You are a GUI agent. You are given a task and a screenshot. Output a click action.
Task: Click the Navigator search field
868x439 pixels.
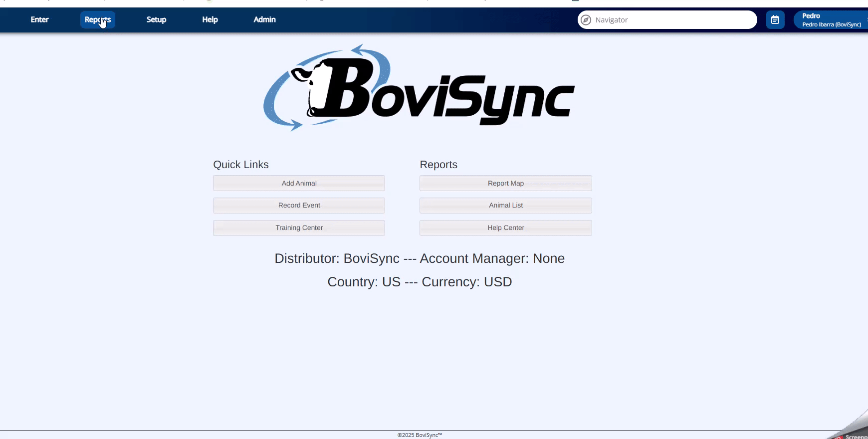(667, 20)
